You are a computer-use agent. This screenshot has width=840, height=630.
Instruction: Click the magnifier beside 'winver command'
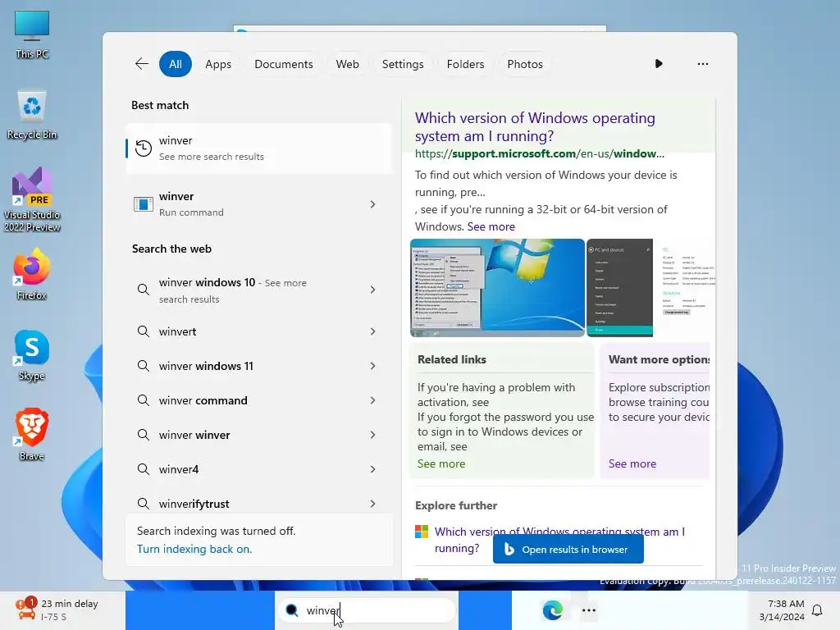[143, 400]
